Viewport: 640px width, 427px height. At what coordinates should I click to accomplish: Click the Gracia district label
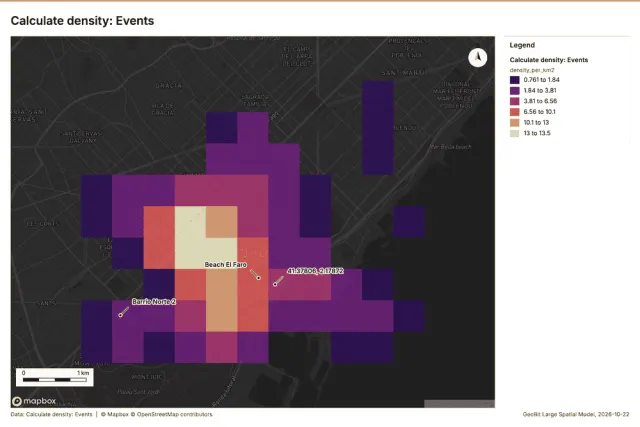point(169,86)
